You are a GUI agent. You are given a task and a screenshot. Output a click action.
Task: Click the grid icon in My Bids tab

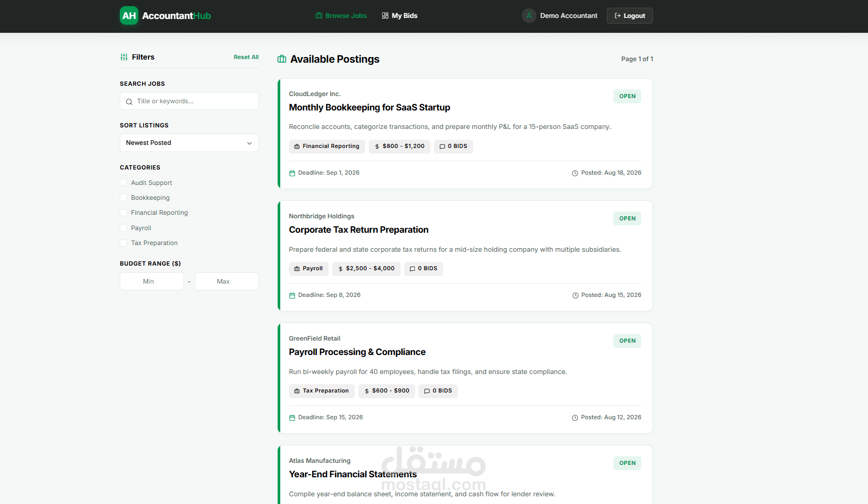385,15
